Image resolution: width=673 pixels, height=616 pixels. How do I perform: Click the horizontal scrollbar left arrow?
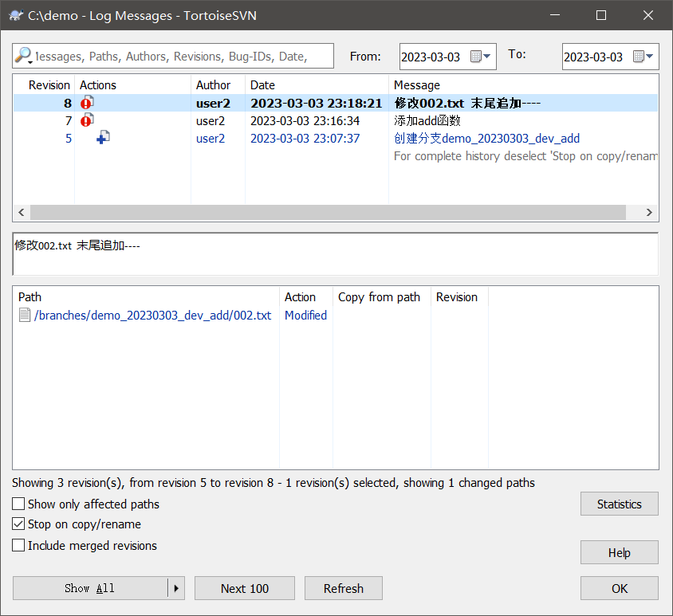click(x=22, y=212)
